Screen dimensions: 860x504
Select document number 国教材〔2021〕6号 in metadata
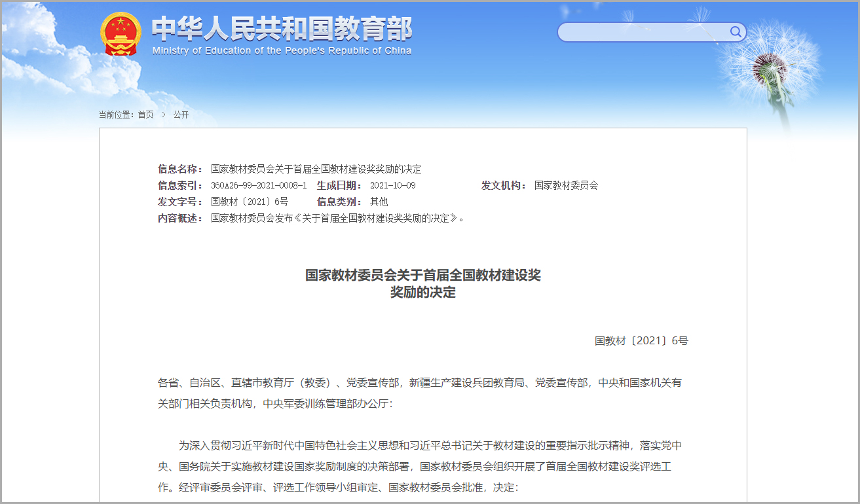pos(250,202)
